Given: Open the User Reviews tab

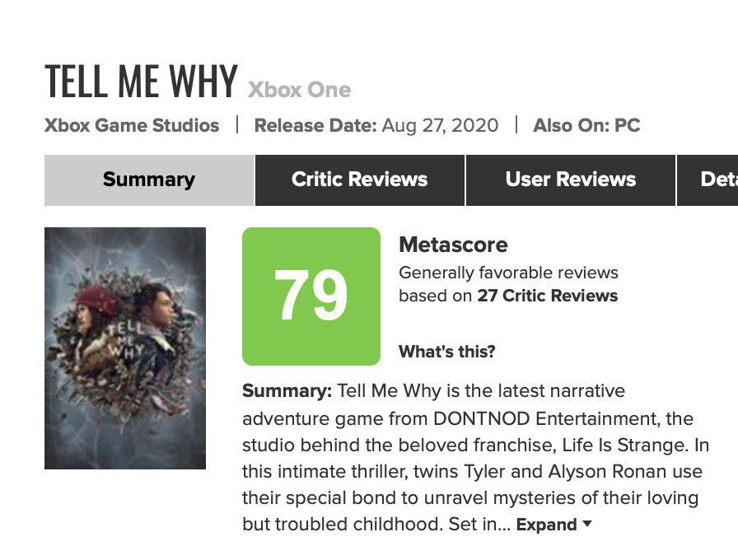Looking at the screenshot, I should [570, 180].
